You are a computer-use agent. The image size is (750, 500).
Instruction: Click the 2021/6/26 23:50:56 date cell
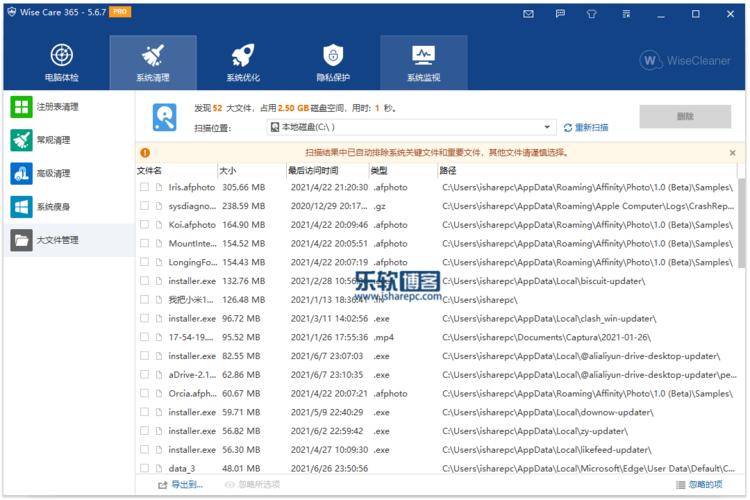click(329, 468)
